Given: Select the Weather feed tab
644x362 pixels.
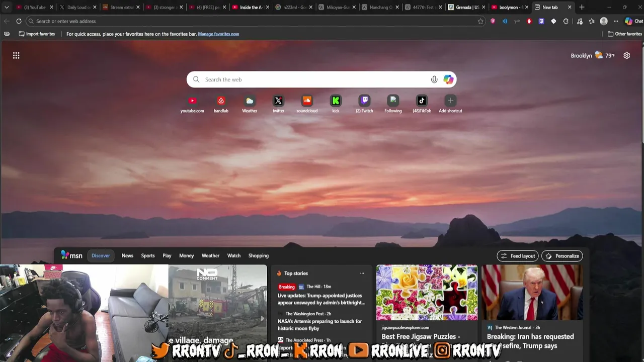Looking at the screenshot, I should [x=210, y=255].
